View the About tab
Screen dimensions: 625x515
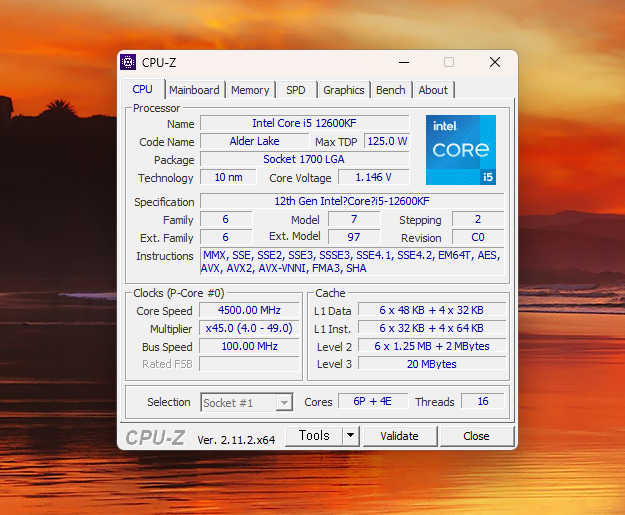click(x=433, y=90)
